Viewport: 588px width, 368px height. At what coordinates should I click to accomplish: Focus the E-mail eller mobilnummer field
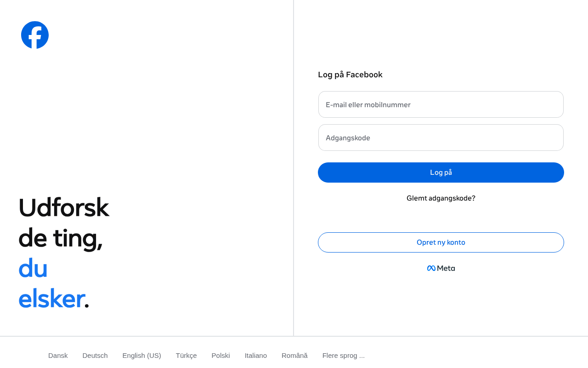(x=441, y=104)
